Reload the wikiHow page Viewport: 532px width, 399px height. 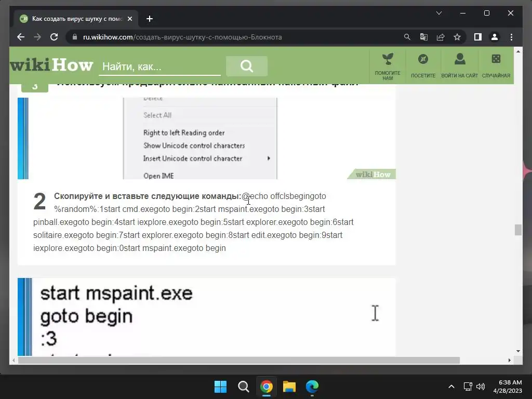click(x=54, y=37)
